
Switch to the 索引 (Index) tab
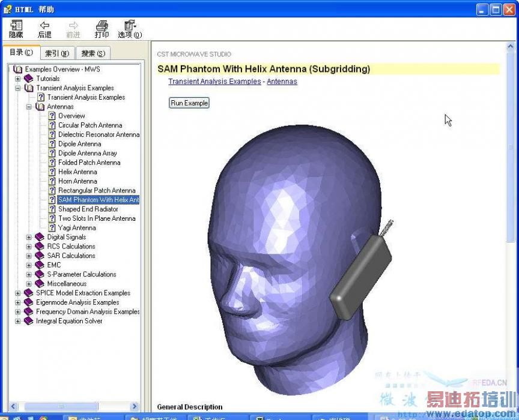click(57, 53)
